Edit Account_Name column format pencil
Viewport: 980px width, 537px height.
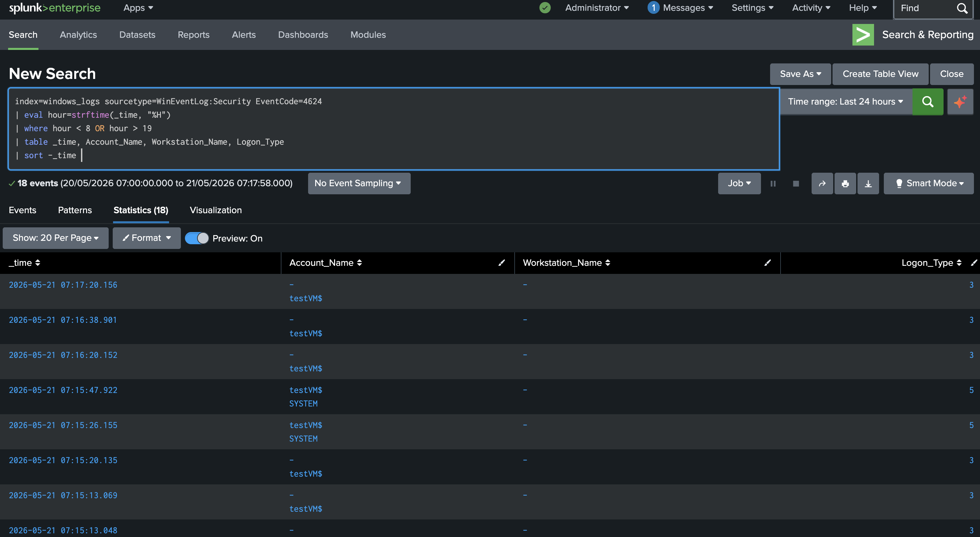click(501, 263)
